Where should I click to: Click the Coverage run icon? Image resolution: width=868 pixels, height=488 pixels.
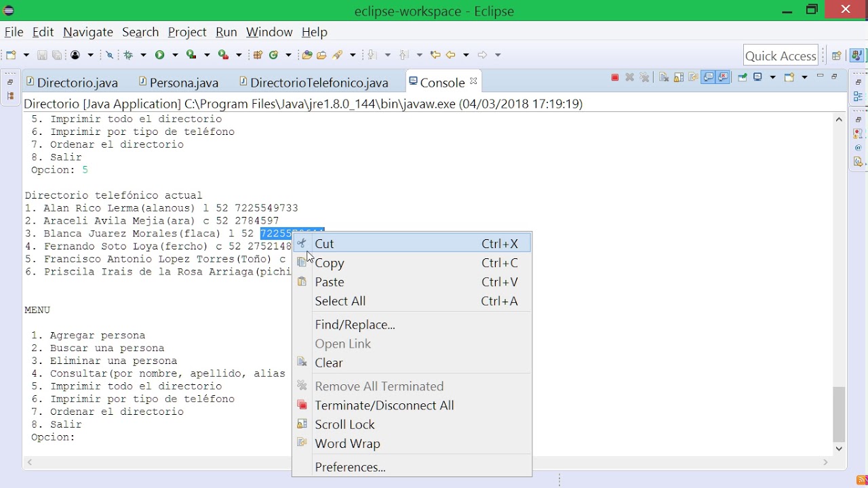[191, 55]
